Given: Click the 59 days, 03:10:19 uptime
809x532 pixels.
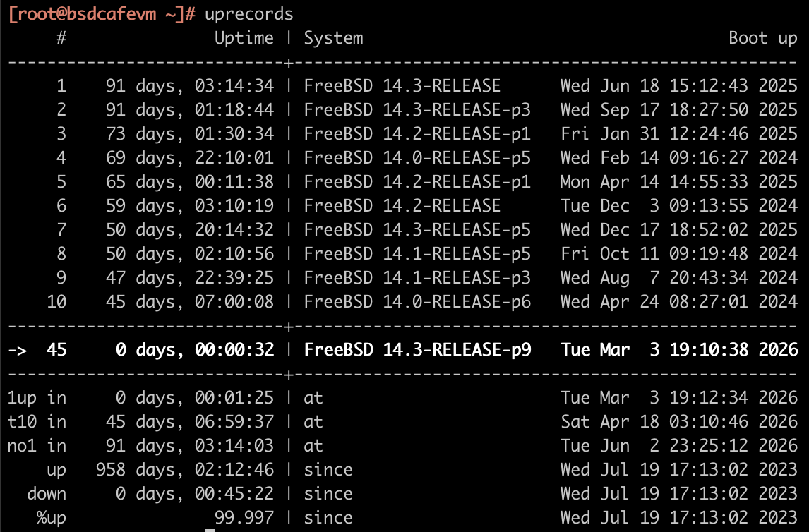Looking at the screenshot, I should tap(189, 206).
